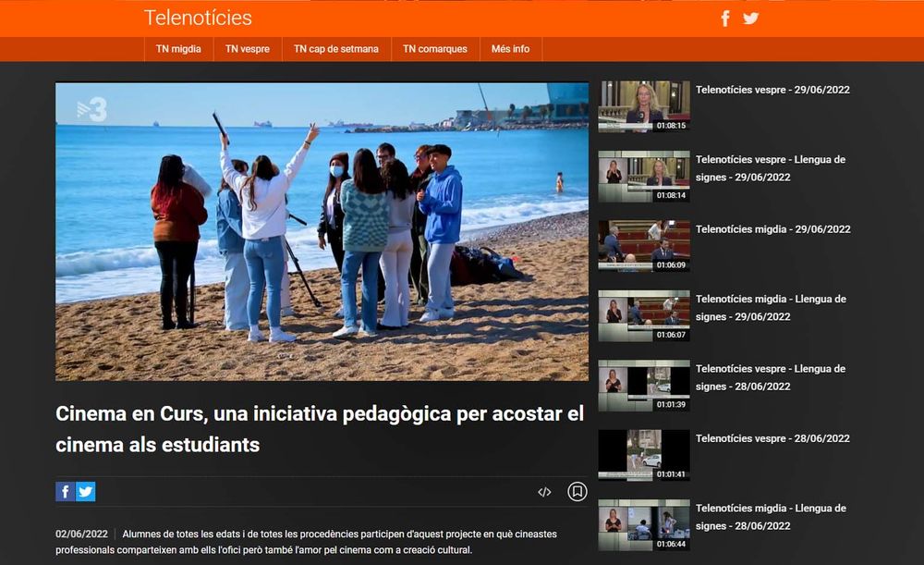Screen dimensions: 924x565
Task: Open the TN migdia tab
Action: coord(178,49)
